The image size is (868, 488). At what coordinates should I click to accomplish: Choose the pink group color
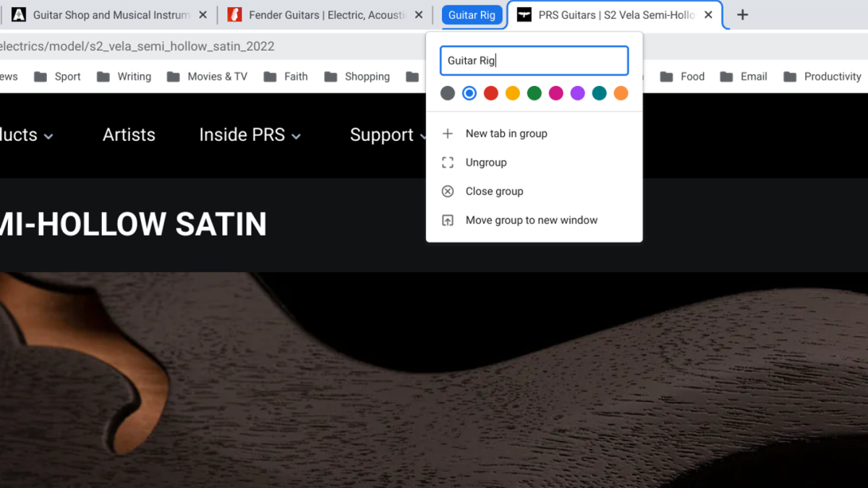click(556, 93)
